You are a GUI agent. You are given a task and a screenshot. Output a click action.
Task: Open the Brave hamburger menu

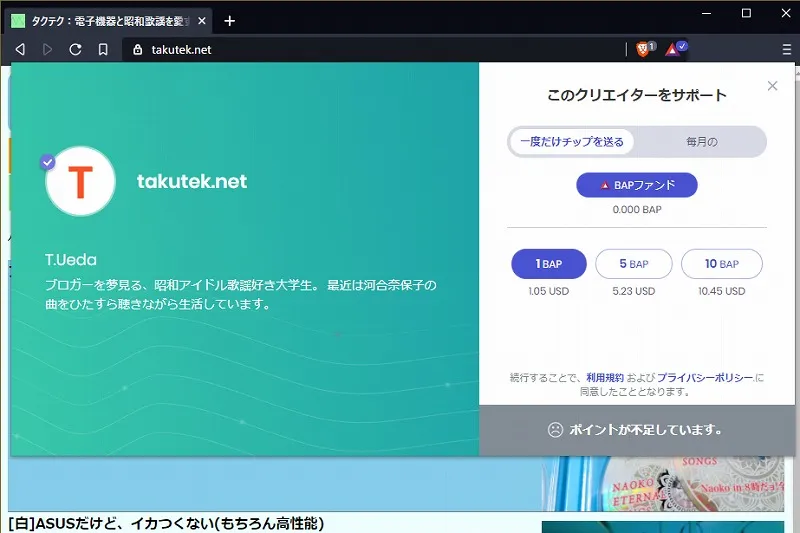786,49
